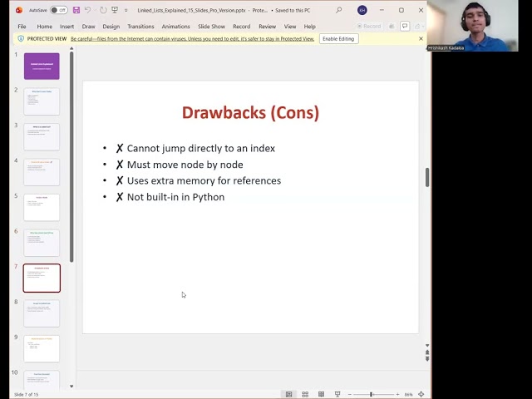Click thumbnail pane scroll up arrow
This screenshot has width=532, height=399.
point(71,49)
